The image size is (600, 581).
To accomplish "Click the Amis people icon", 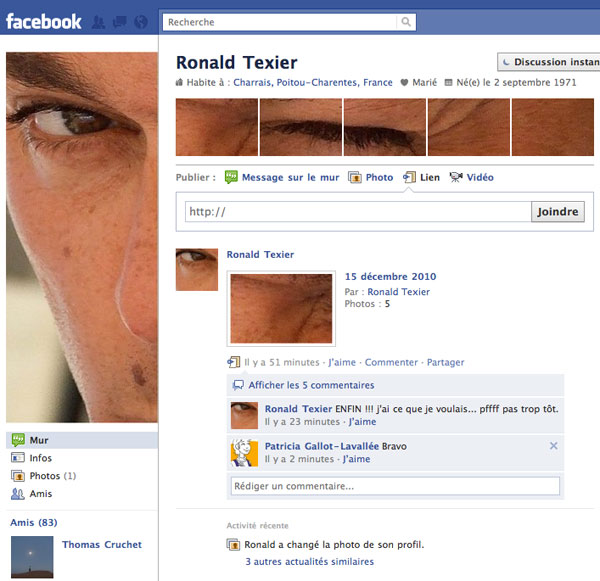I will 18,494.
